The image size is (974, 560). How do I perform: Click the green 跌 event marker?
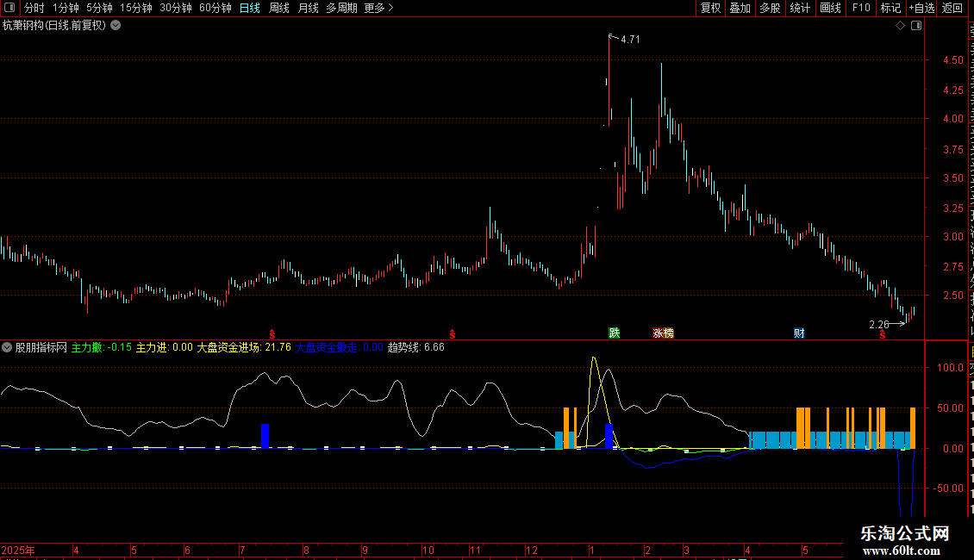coord(615,333)
